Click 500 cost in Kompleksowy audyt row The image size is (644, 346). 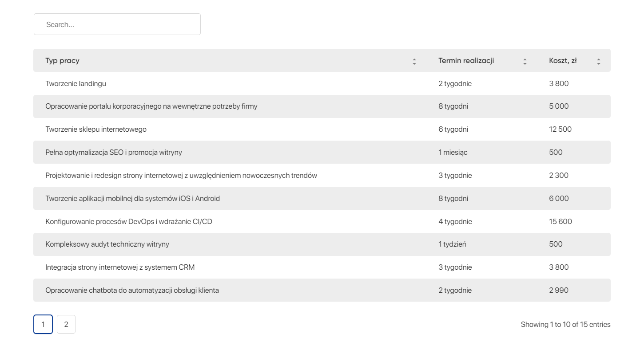click(x=556, y=244)
